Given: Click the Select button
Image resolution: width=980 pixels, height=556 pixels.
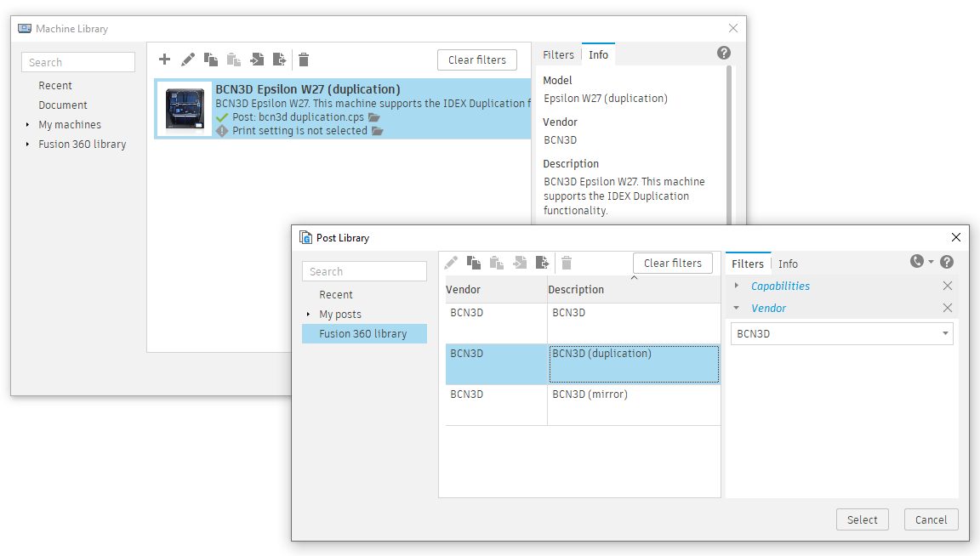Looking at the screenshot, I should (862, 519).
